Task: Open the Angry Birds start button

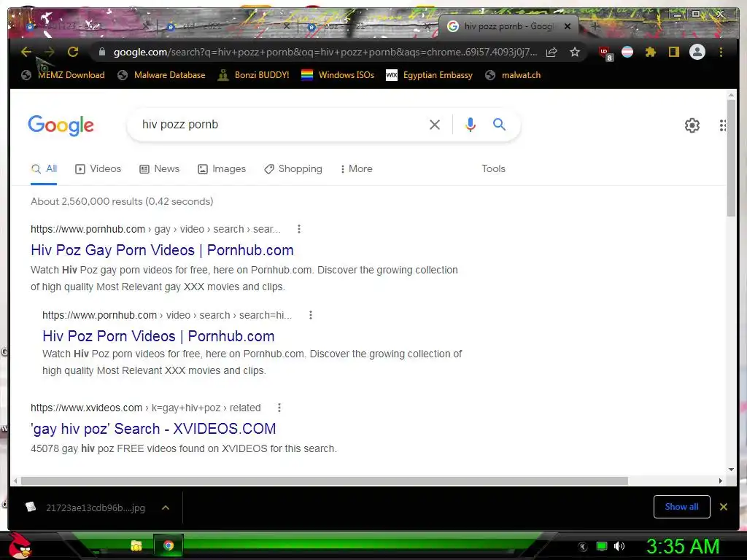Action: click(20, 545)
